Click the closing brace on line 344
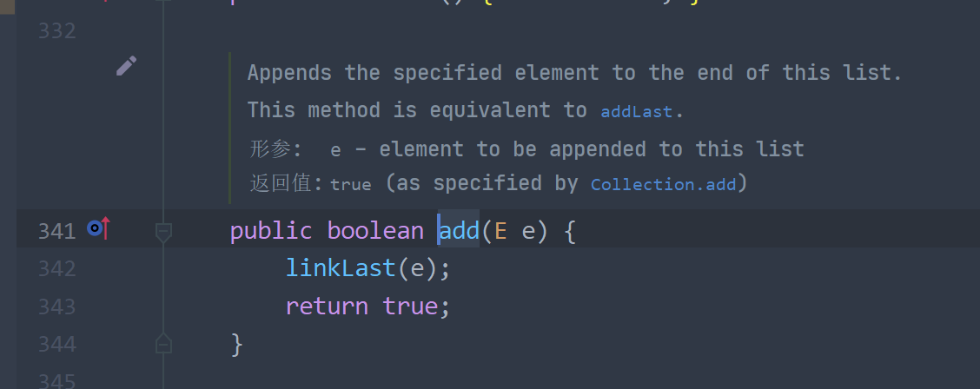This screenshot has width=980, height=389. tap(237, 345)
